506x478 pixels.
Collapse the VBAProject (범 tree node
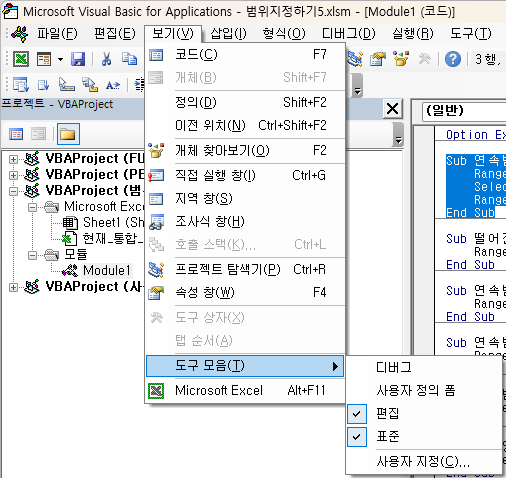coord(13,191)
